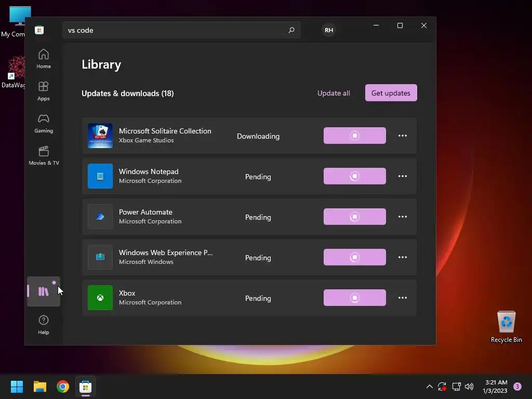Open the RH profile account button

tap(329, 30)
